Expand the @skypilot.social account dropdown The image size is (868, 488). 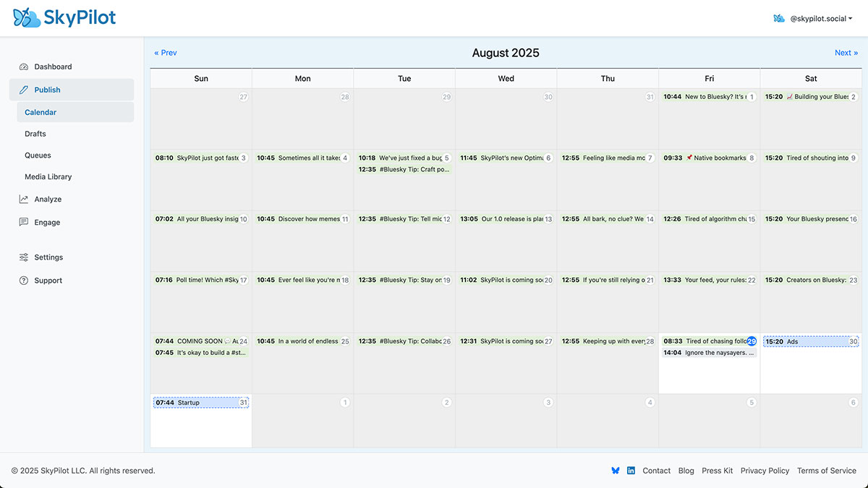[x=812, y=19]
